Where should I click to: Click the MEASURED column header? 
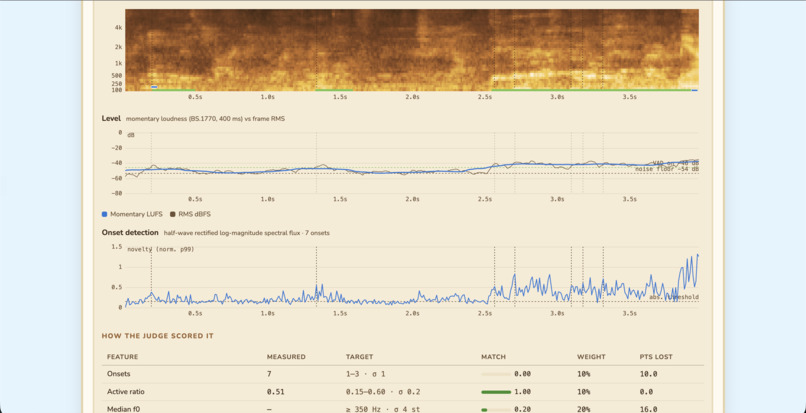pos(286,357)
